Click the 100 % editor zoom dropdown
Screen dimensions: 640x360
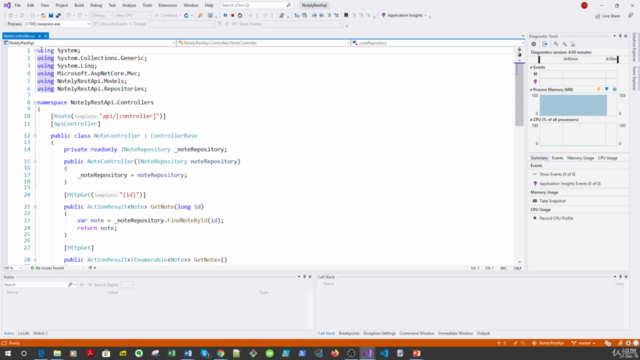point(12,268)
